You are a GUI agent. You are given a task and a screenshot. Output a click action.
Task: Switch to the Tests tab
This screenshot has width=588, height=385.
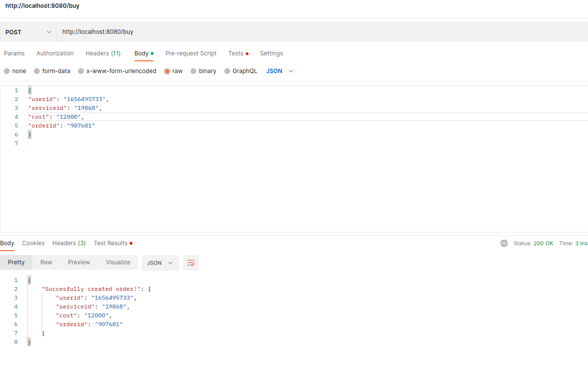click(x=236, y=53)
